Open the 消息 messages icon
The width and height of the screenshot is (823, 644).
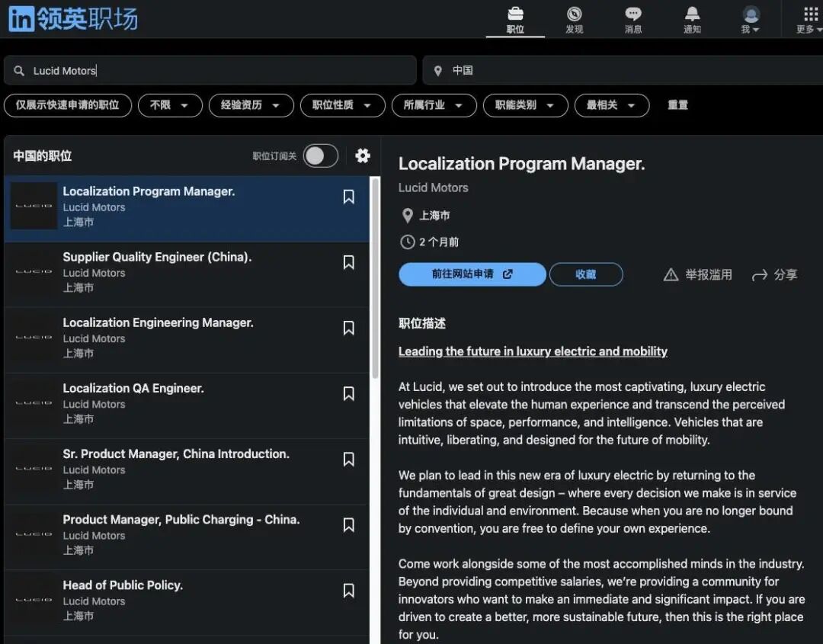[x=633, y=21]
